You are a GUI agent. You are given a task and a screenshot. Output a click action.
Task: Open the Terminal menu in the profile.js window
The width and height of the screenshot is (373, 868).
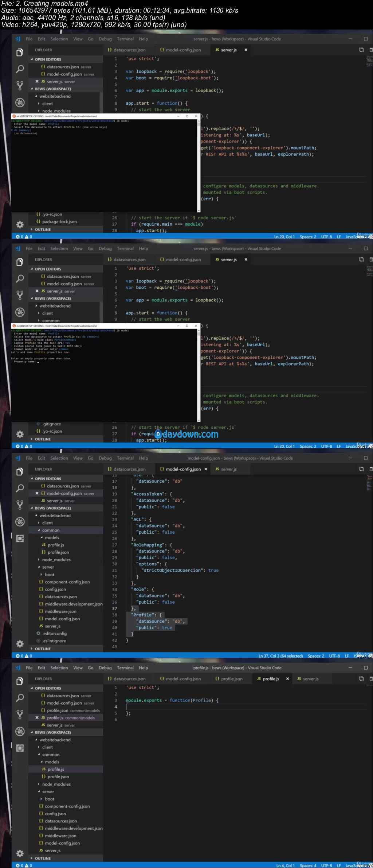[125, 668]
